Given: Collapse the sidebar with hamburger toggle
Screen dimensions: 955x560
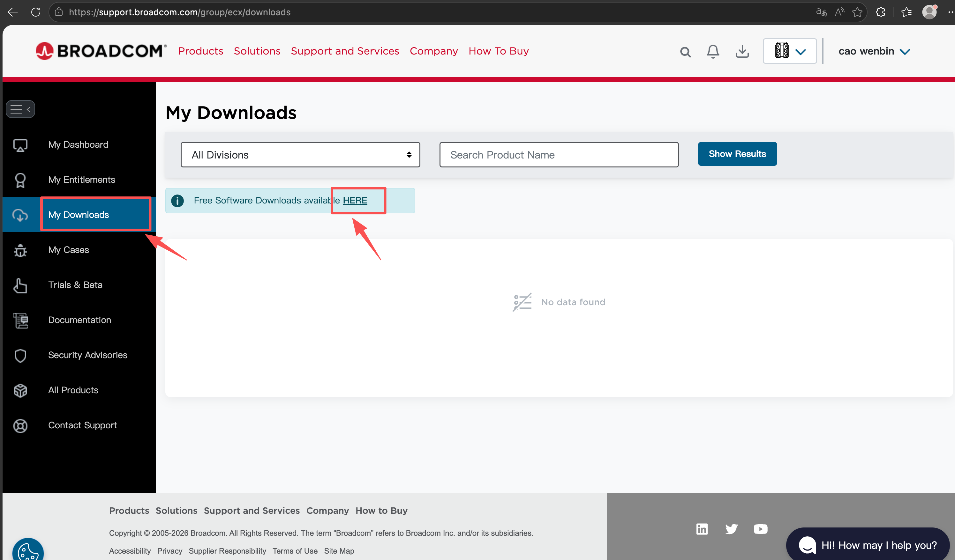Looking at the screenshot, I should [20, 109].
